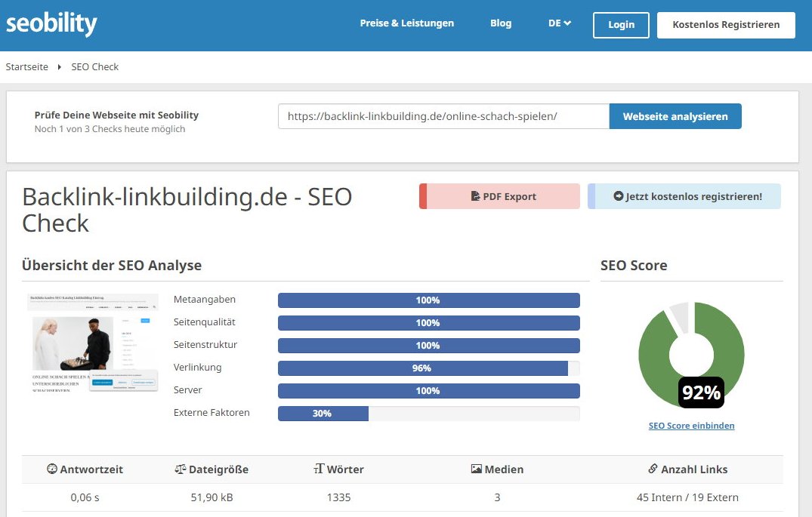Viewport: 812px width, 517px height.
Task: Click the Externe Faktoren 30% progress bar
Action: pyautogui.click(x=428, y=414)
